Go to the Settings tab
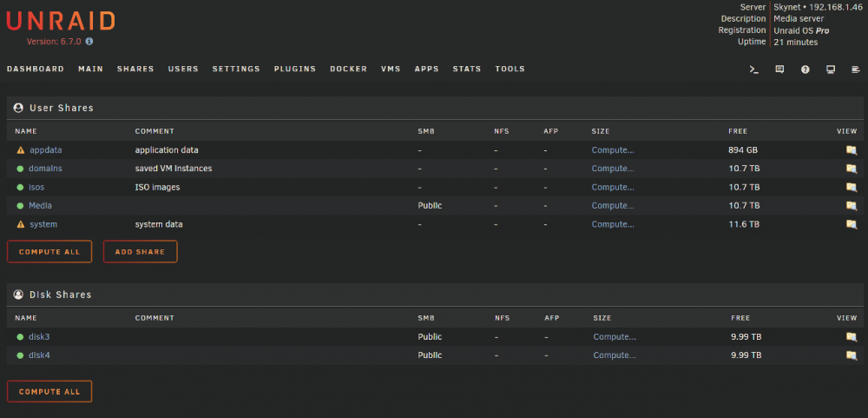 (x=236, y=70)
